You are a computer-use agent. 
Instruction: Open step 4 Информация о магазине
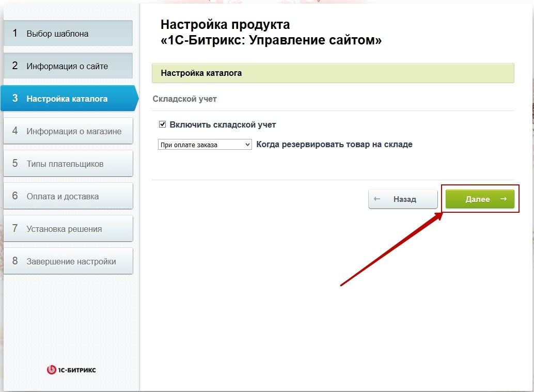click(x=68, y=131)
